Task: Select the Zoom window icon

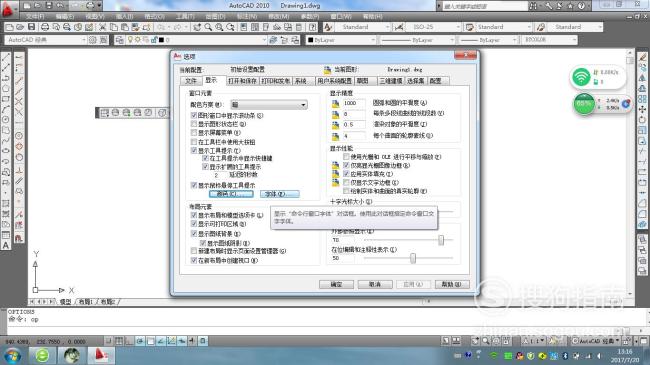Action: (x=219, y=27)
